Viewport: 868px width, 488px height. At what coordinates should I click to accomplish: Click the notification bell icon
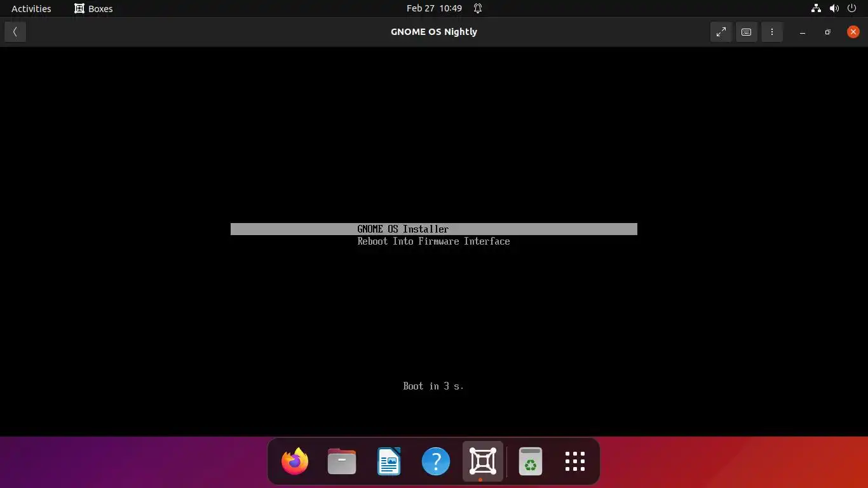tap(478, 8)
